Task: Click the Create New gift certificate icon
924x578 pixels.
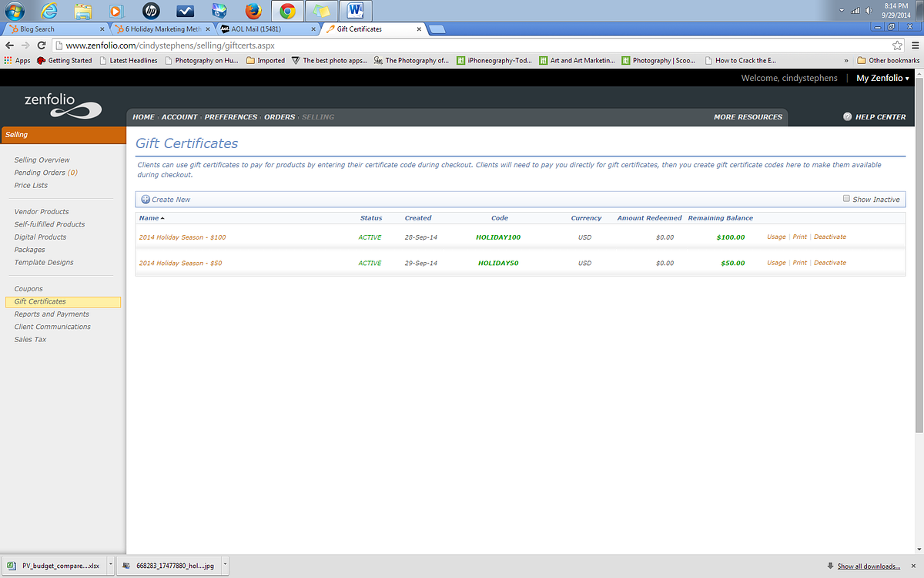Action: 146,199
